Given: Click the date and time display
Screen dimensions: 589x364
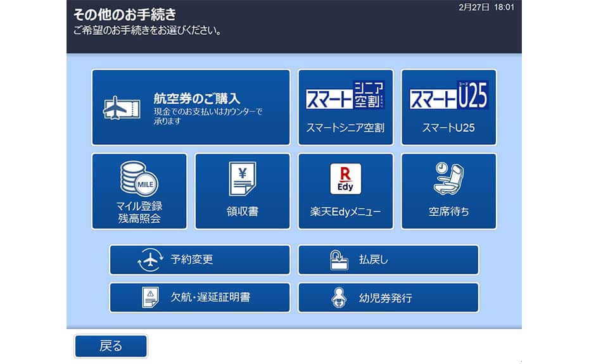Looking at the screenshot, I should (486, 7).
